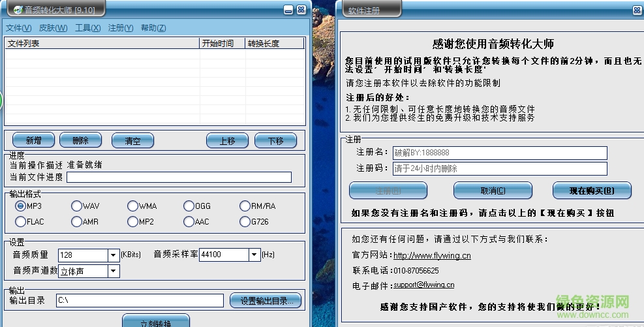Expand the 音频声道数 channel dropdown
Image resolution: width=644 pixels, height=327 pixels.
114,271
